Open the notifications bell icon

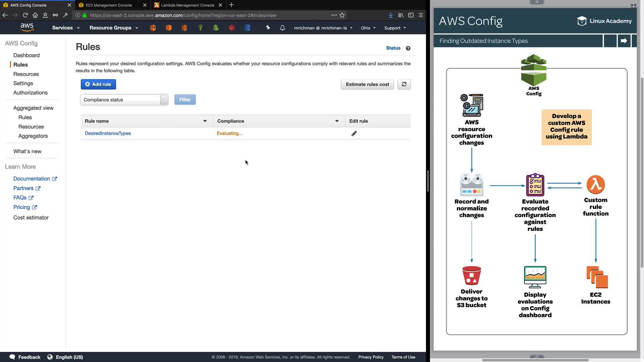[x=282, y=28]
